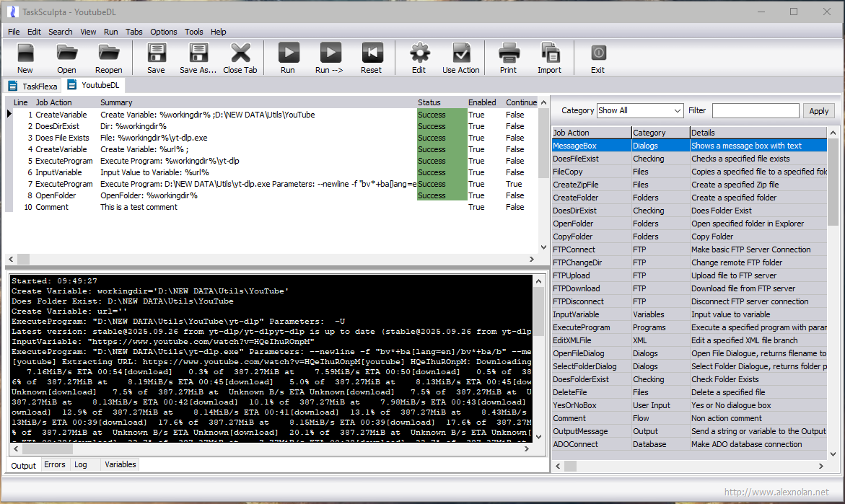Click the New script toolbar icon
The height and width of the screenshot is (504, 845).
(x=25, y=53)
